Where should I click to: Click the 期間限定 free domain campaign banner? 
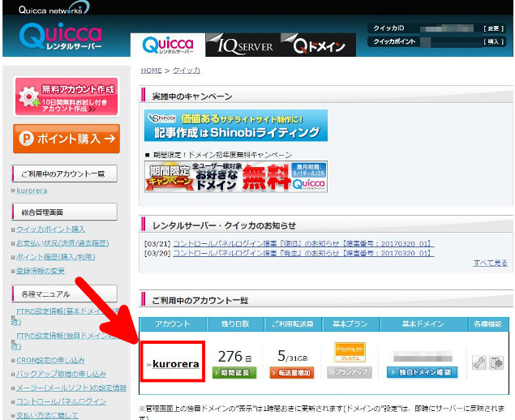click(236, 176)
